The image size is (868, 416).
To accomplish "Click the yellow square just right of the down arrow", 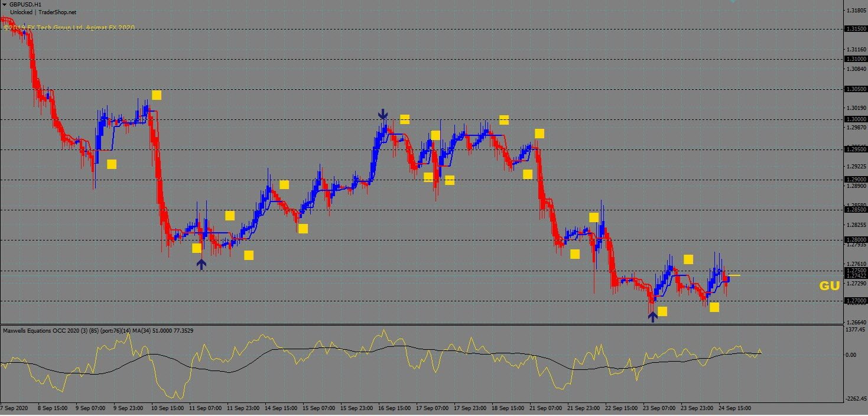I will [405, 119].
